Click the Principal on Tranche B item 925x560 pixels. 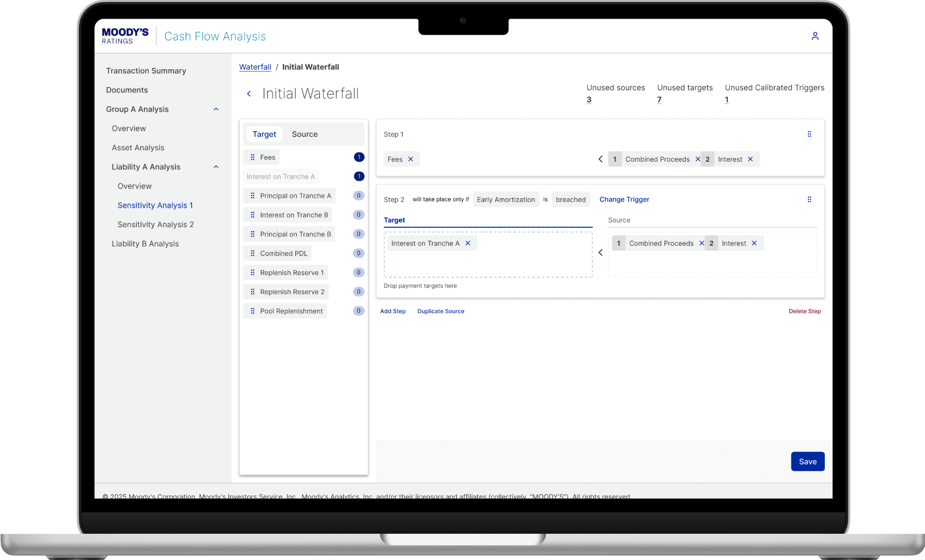point(289,234)
